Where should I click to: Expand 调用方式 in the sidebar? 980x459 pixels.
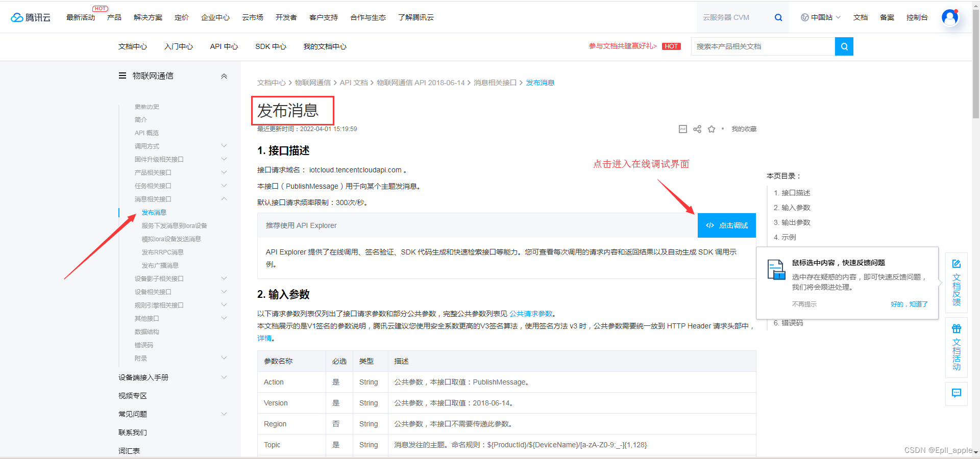pyautogui.click(x=224, y=146)
